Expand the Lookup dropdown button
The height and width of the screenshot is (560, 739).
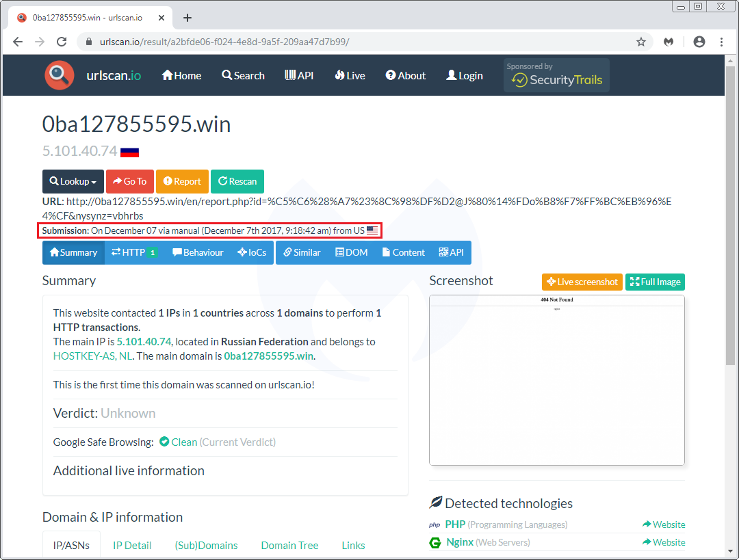coord(73,181)
